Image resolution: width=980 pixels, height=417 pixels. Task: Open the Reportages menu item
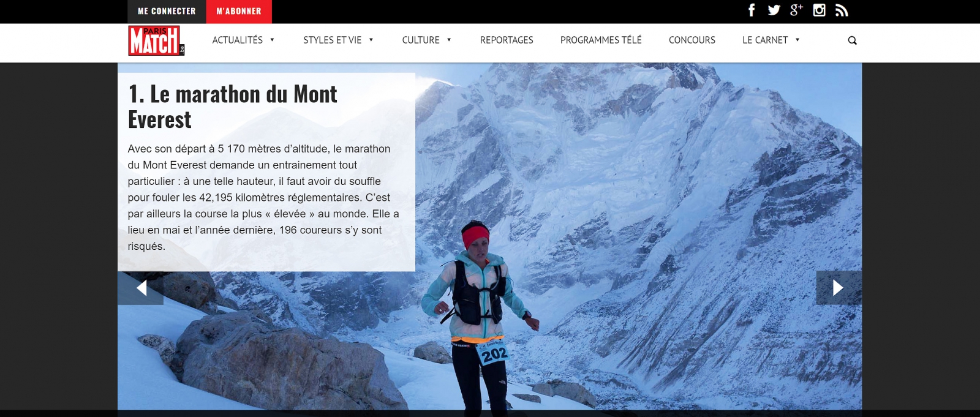point(507,40)
